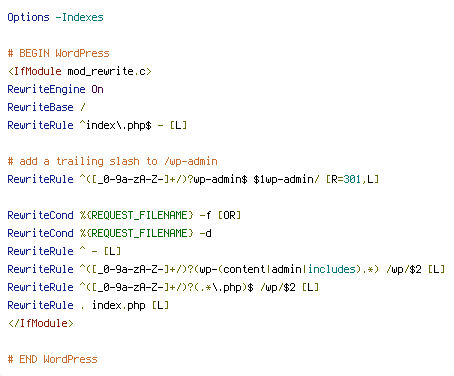Click the '^index\.php$' pattern text
The width and height of the screenshot is (454, 376).
coord(116,125)
